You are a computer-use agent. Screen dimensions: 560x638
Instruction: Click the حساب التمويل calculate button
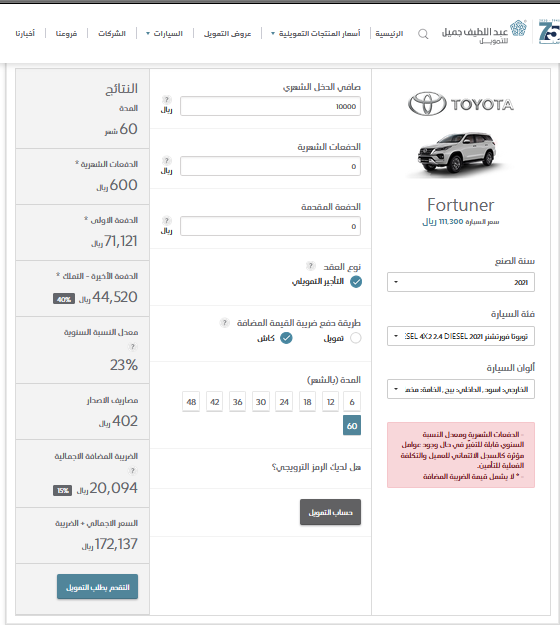click(330, 512)
